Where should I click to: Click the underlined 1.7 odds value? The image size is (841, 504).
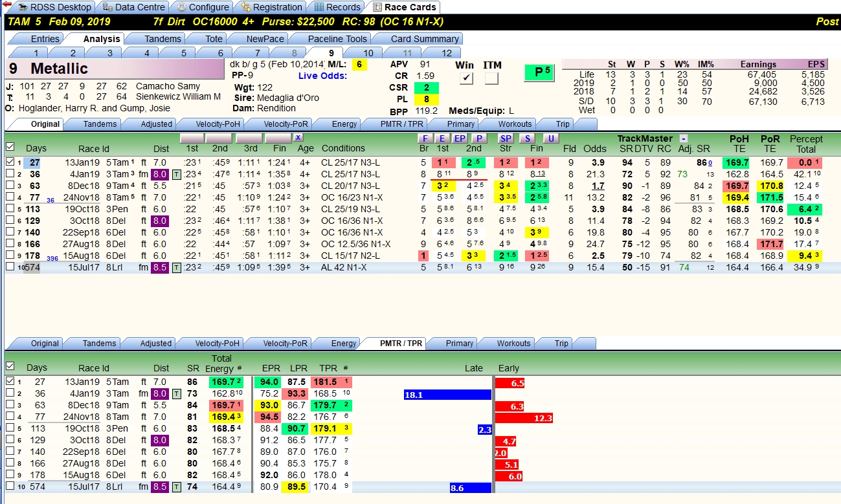pos(598,186)
